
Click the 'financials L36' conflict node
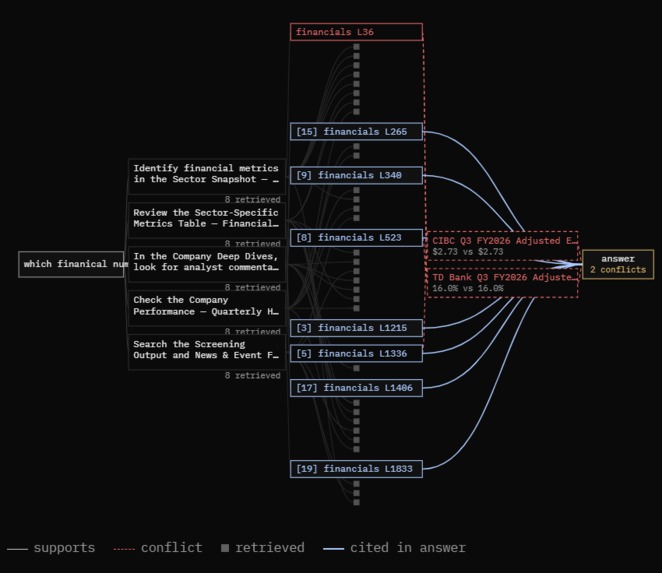[356, 32]
